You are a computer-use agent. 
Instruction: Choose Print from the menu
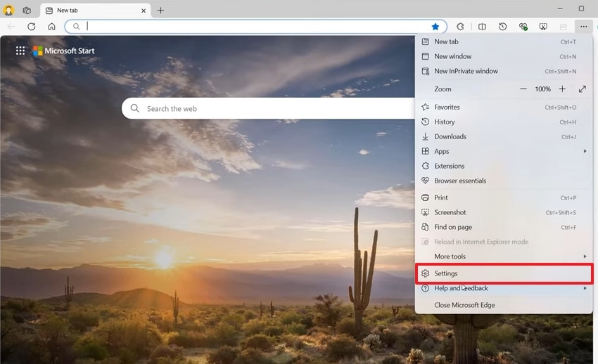click(x=504, y=197)
